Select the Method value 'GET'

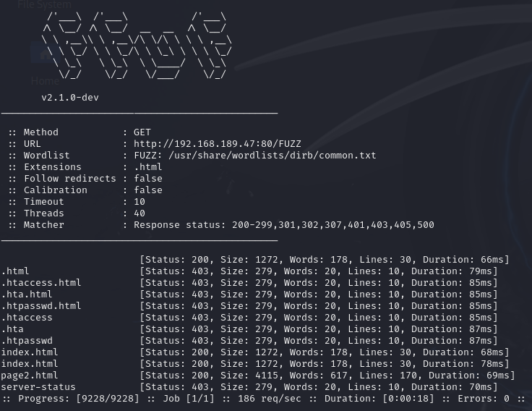[142, 132]
